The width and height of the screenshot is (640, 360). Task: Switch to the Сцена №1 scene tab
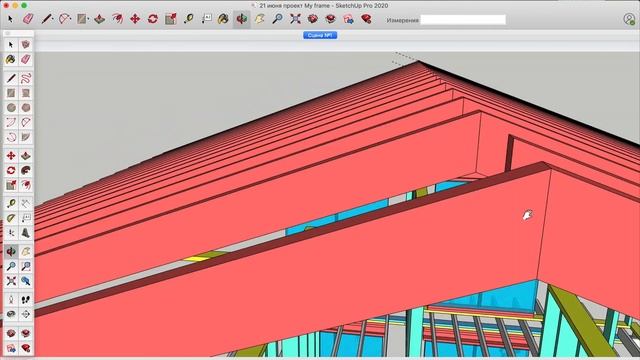tap(320, 36)
